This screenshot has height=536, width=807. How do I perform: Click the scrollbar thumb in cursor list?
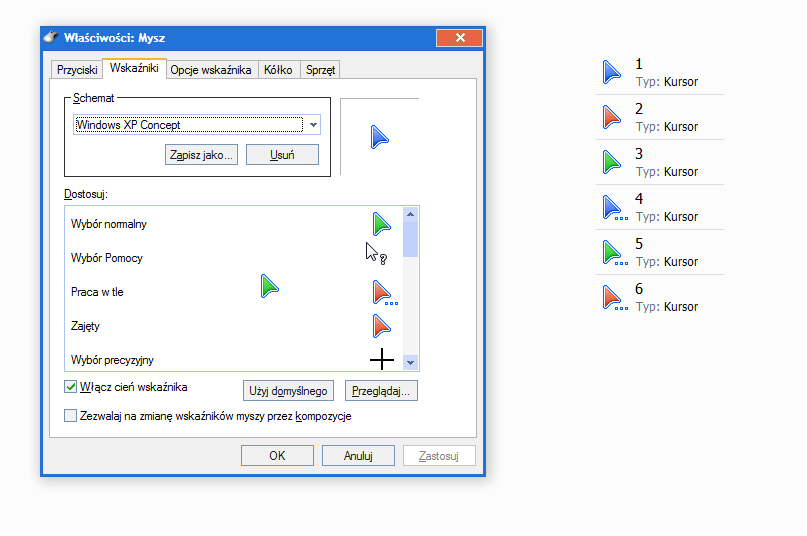click(x=410, y=239)
